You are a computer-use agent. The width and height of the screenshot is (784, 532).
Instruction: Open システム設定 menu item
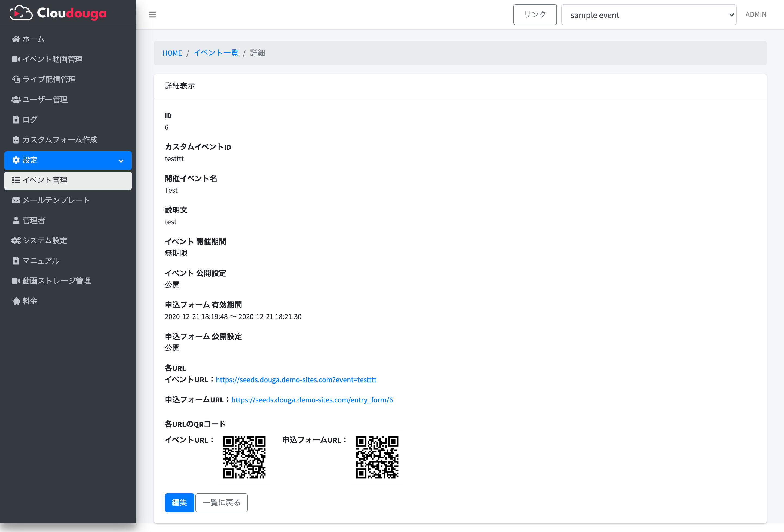[x=68, y=240]
